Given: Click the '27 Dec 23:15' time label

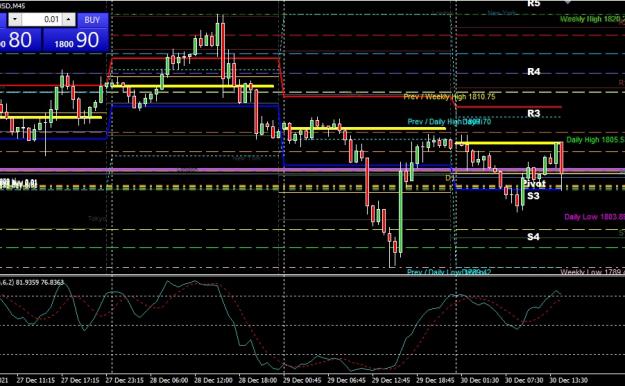Looking at the screenshot, I should pyautogui.click(x=124, y=380).
